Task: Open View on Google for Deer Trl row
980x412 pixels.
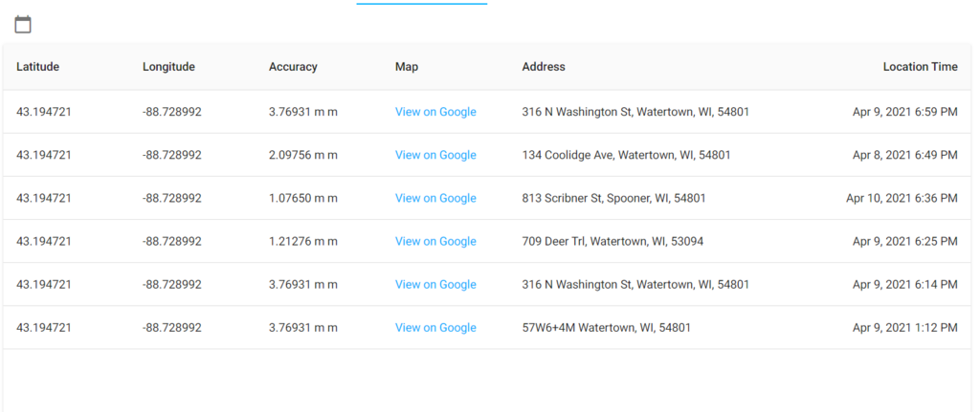Action: (435, 241)
